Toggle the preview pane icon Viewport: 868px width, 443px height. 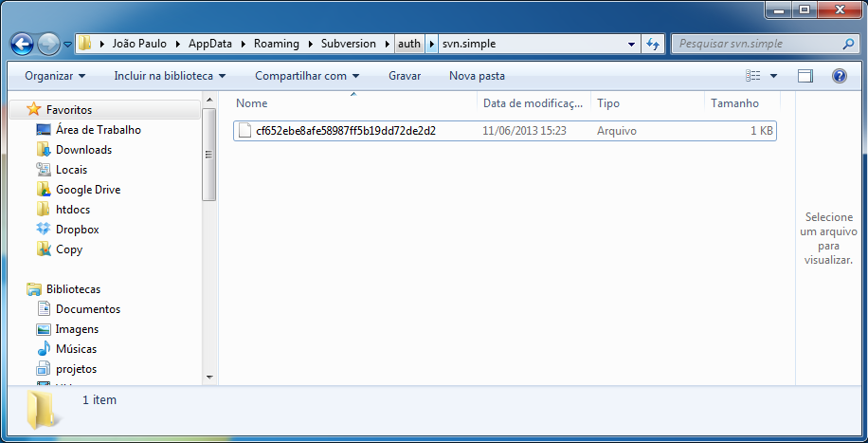805,76
